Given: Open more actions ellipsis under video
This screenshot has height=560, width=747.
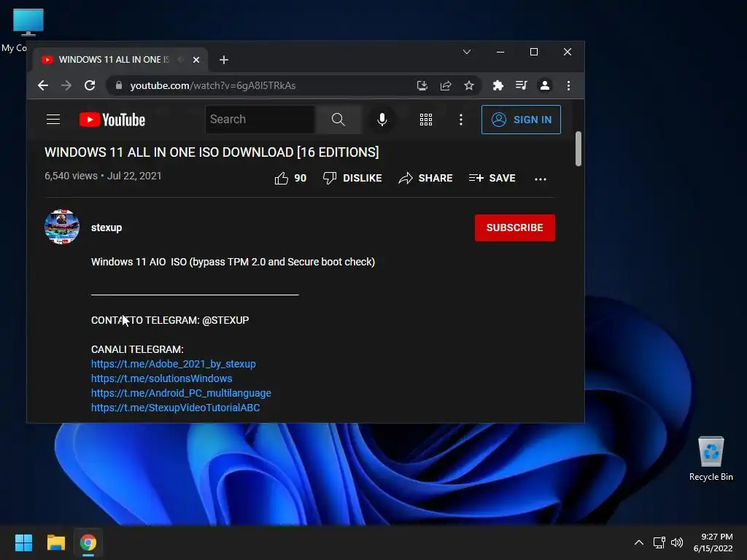Looking at the screenshot, I should 541,179.
